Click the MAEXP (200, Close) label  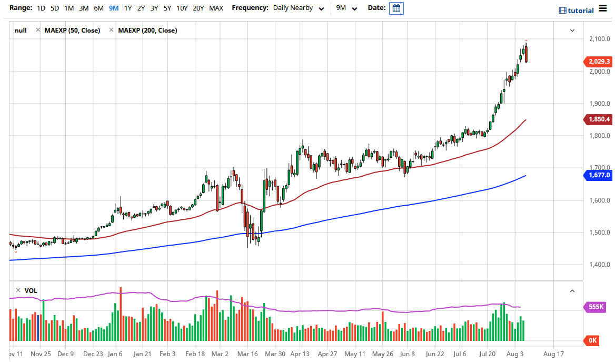(147, 30)
